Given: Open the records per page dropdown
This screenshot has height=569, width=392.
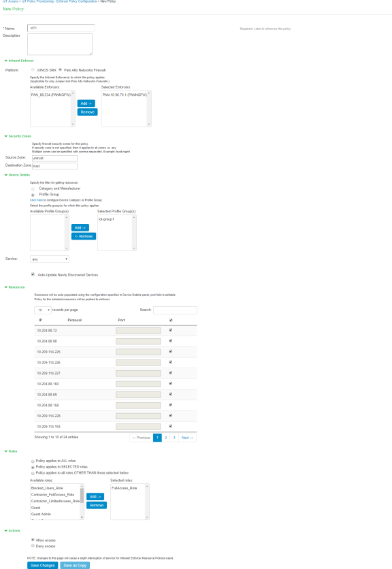Looking at the screenshot, I should 42,310.
